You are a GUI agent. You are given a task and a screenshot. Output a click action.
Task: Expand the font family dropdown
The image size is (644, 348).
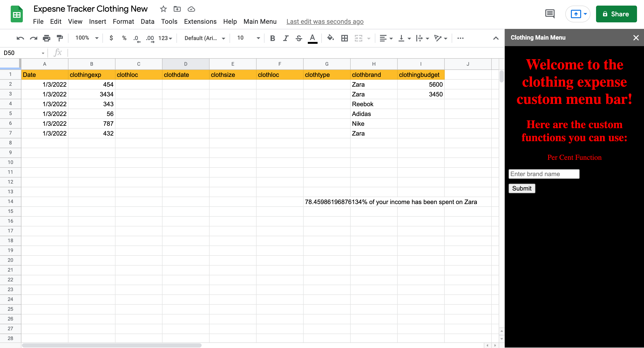[x=205, y=38]
